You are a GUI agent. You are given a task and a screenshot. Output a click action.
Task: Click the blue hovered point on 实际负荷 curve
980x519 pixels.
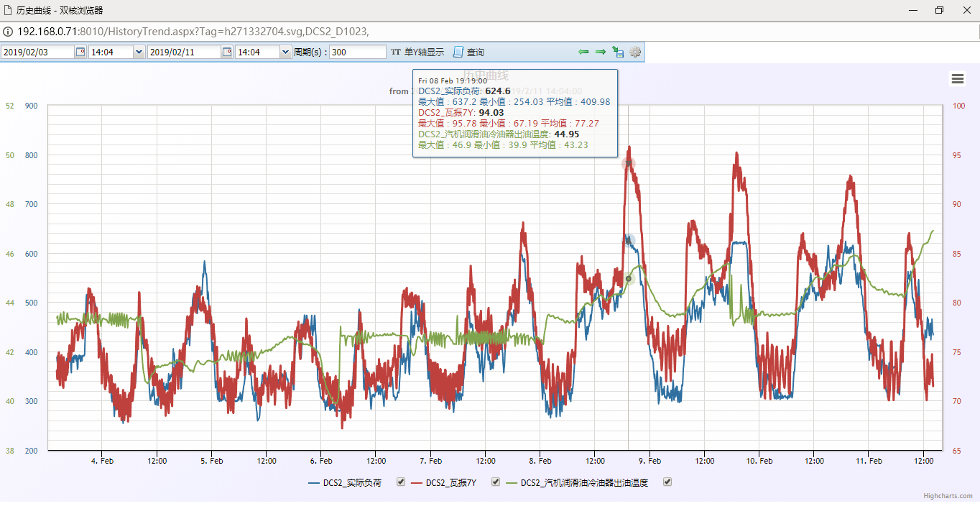click(x=629, y=240)
